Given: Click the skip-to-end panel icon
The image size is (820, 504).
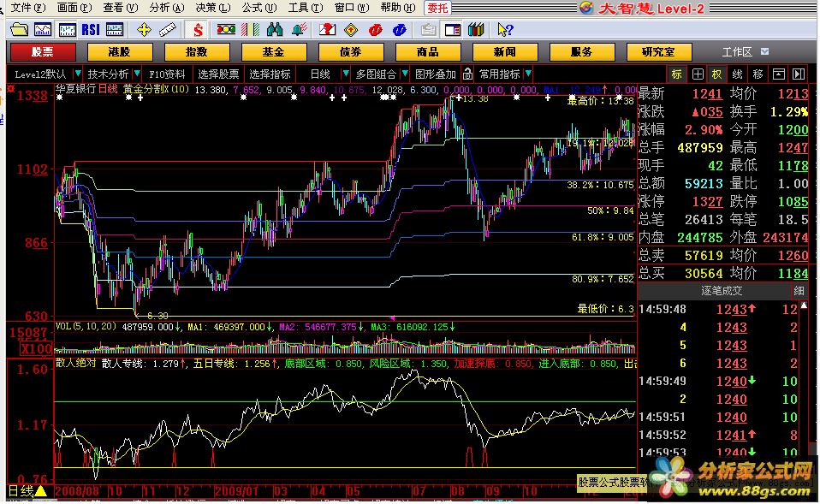Looking at the screenshot, I should (799, 74).
